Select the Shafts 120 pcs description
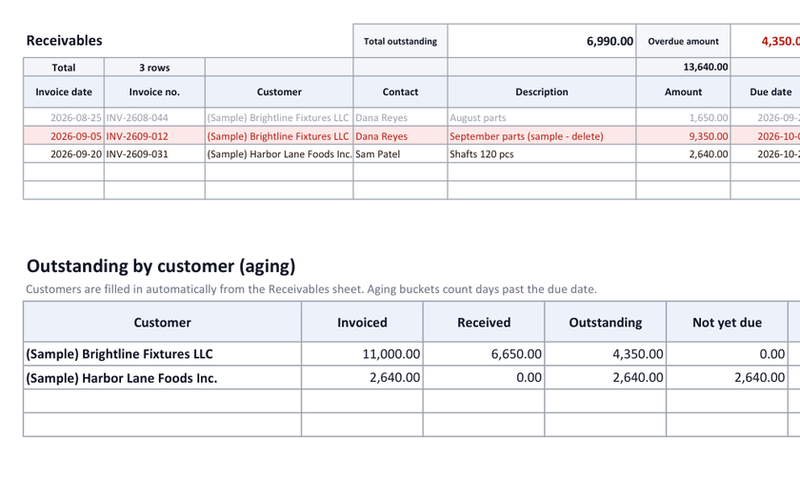Screen dimensions: 800x500 click(542, 154)
